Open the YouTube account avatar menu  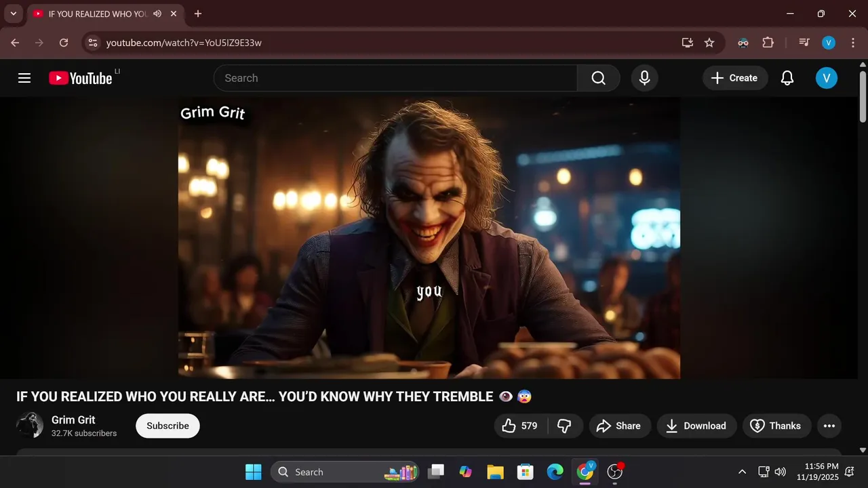(826, 78)
